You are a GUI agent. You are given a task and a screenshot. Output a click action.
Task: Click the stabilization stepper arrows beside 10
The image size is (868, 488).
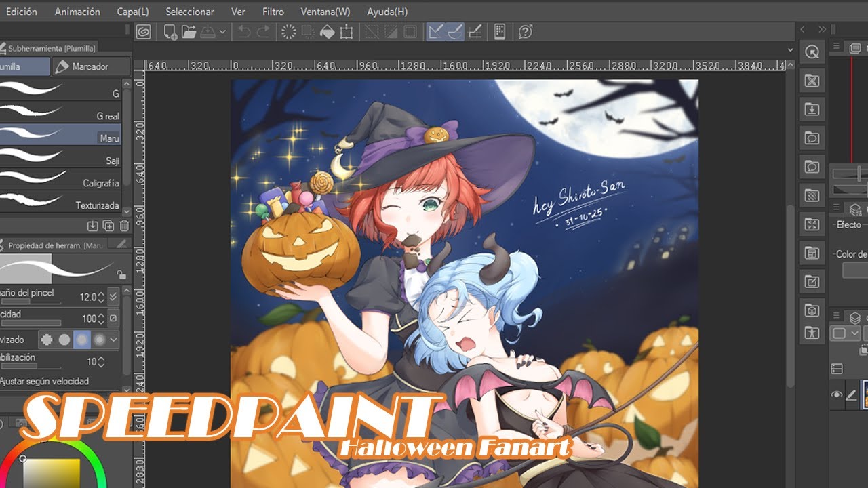pyautogui.click(x=101, y=361)
